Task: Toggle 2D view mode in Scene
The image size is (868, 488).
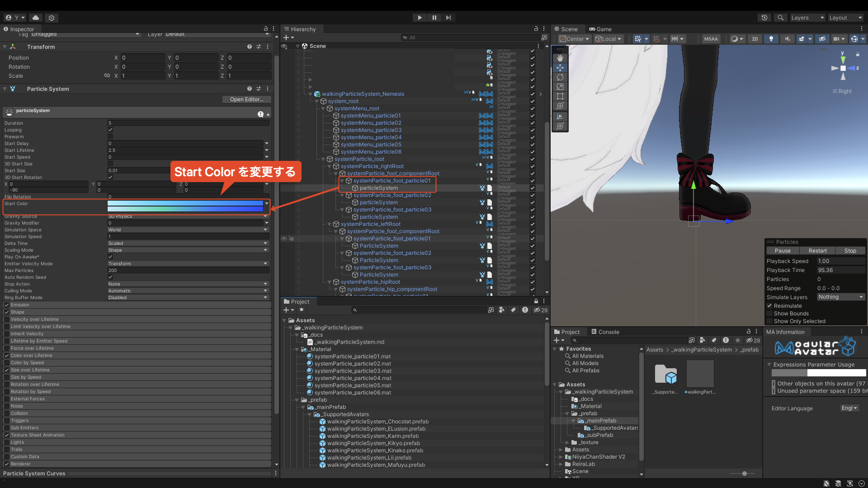Action: pyautogui.click(x=755, y=39)
